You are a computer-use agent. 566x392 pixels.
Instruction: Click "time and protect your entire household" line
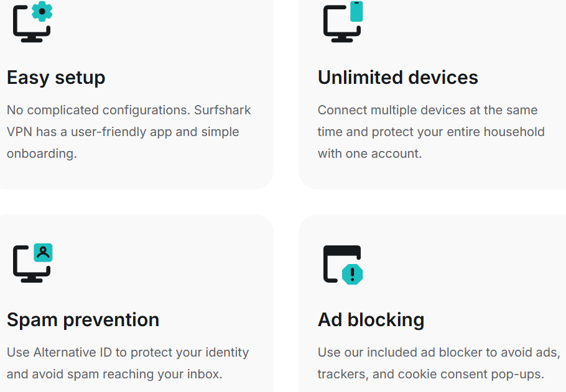tap(430, 132)
